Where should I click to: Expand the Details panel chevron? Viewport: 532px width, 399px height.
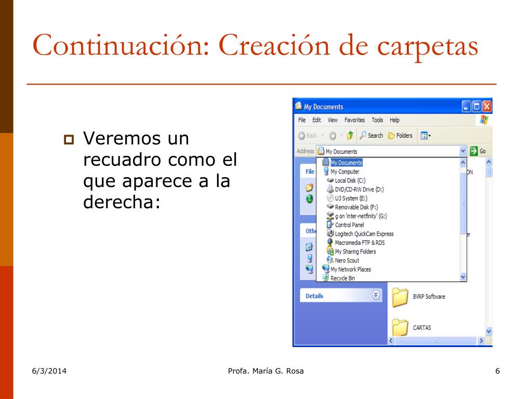point(376,295)
